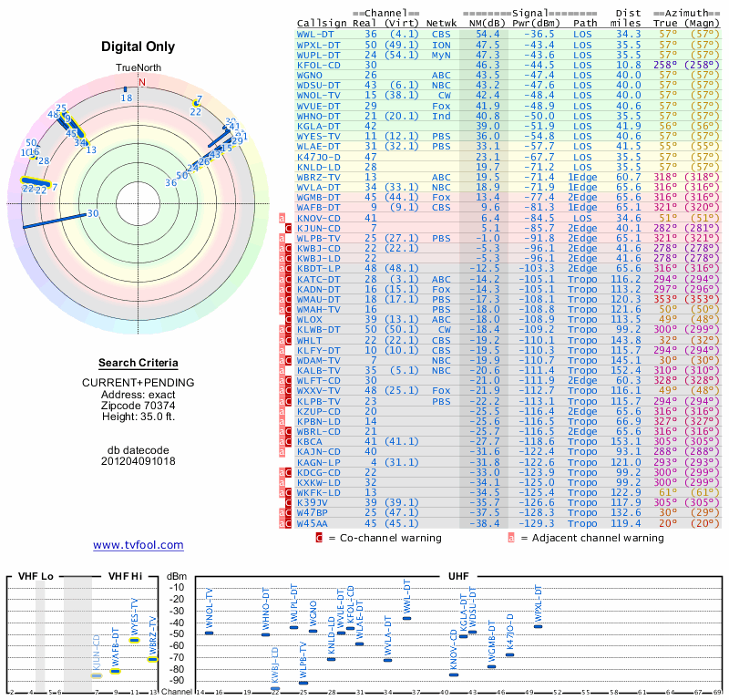Click the WAFB-DT callsign in the table
The image size is (729, 700).
(318, 208)
